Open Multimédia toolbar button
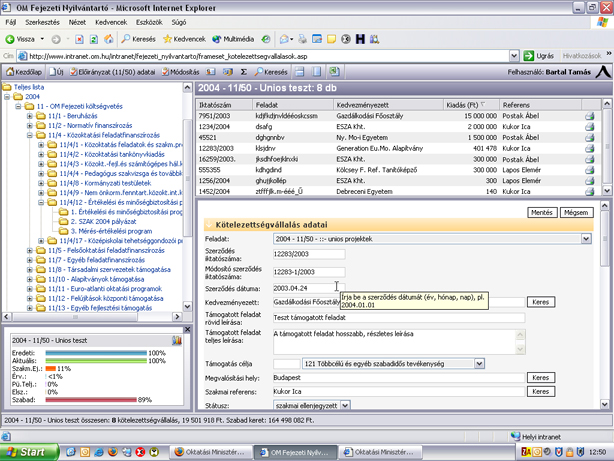This screenshot has width=614, height=461. 233,39
